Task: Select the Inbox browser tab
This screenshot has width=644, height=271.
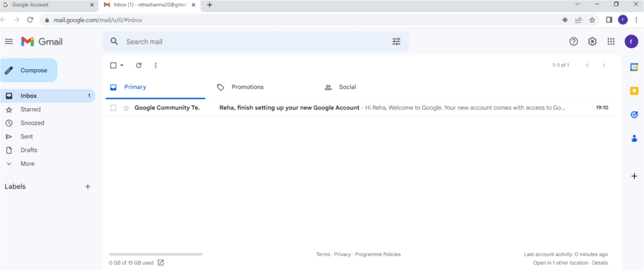Action: click(150, 5)
